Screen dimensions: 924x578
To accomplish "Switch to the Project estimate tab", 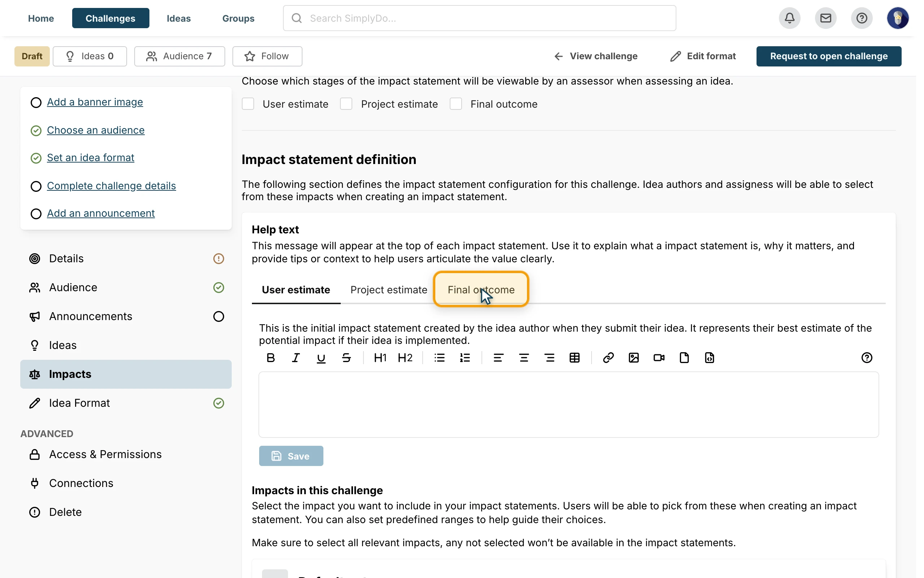I will [389, 290].
